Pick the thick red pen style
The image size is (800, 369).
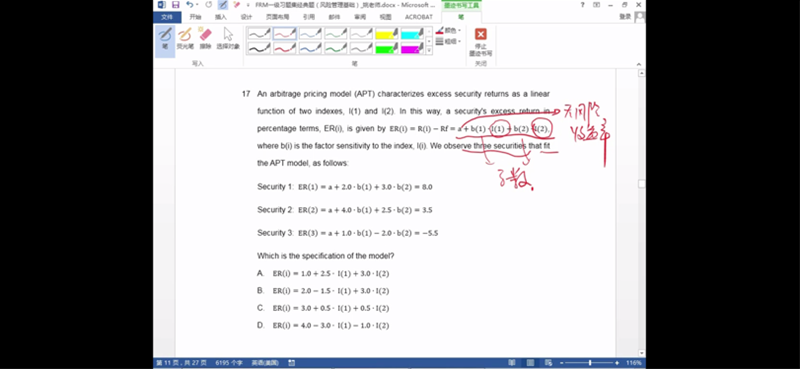click(284, 48)
